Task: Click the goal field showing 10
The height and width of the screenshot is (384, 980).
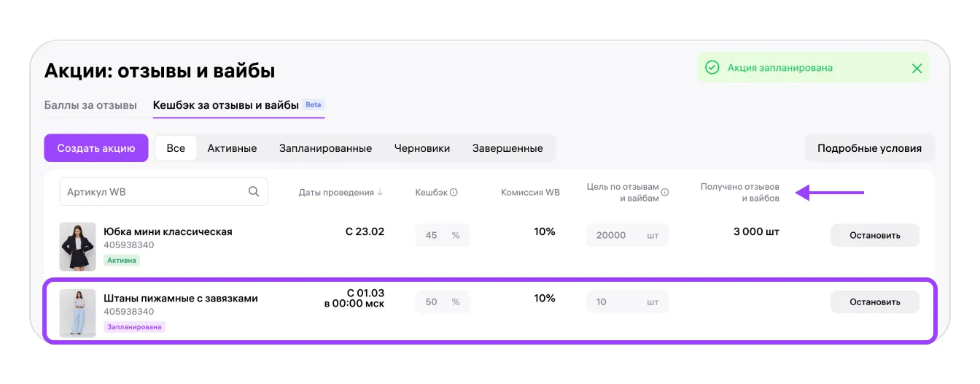Action: click(x=627, y=302)
